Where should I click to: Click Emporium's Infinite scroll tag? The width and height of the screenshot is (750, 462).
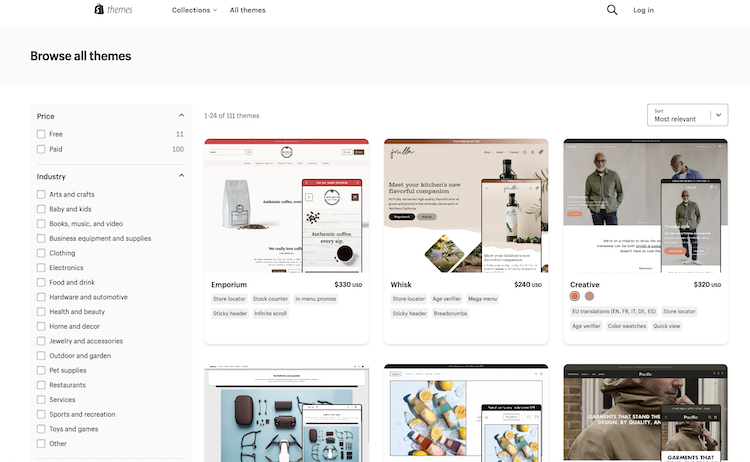click(x=270, y=314)
